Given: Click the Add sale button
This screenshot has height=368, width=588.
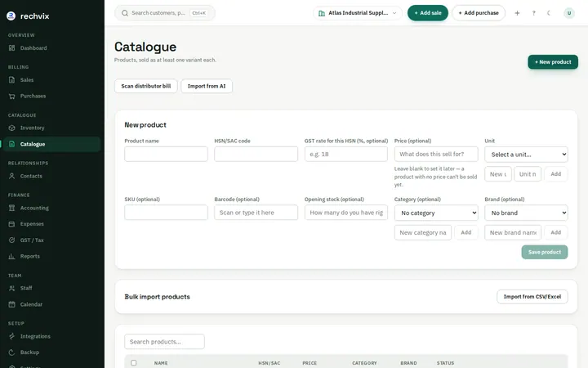Looking at the screenshot, I should (428, 13).
